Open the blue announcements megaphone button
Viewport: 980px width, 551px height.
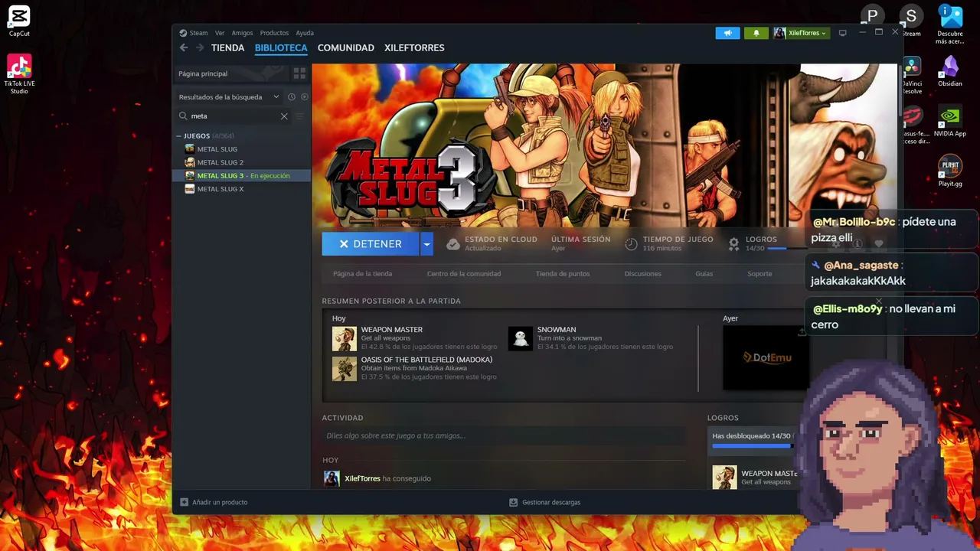pos(727,33)
